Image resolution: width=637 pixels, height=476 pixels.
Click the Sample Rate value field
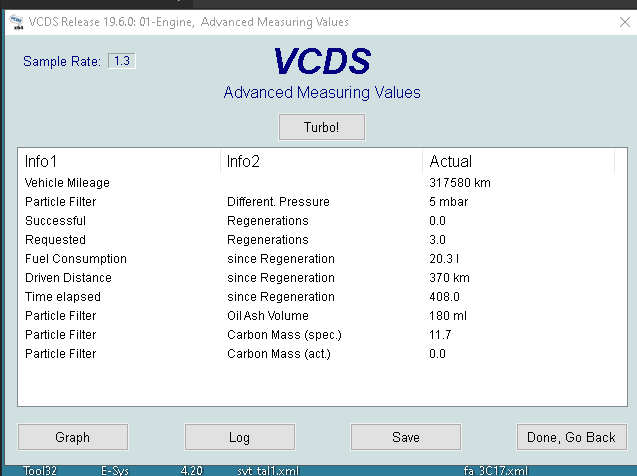(122, 61)
